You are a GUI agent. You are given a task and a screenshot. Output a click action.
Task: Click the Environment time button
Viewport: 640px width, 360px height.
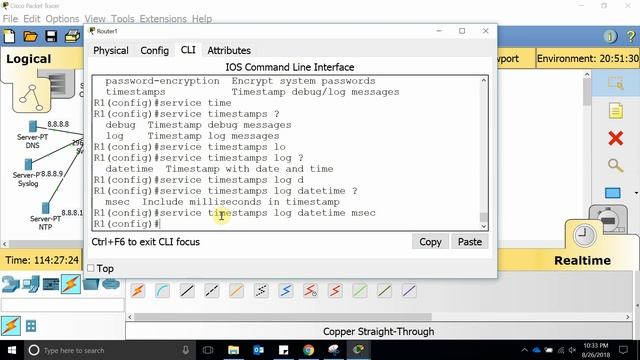588,58
